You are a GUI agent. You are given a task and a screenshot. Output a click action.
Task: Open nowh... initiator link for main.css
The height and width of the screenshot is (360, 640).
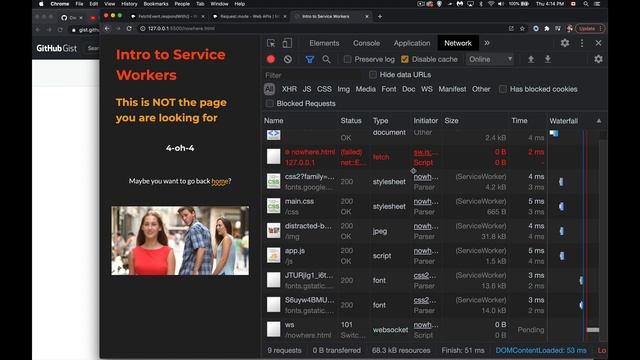pos(426,202)
